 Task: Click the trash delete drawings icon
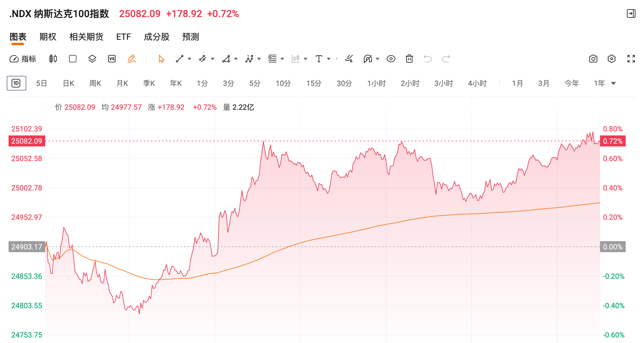pyautogui.click(x=409, y=59)
